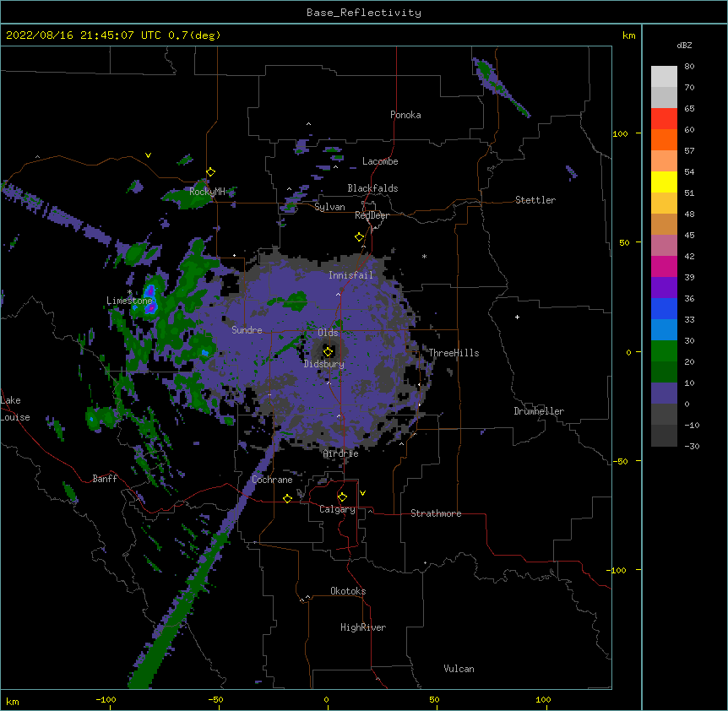Select the magenta 39–42 dBZ legend swatch
This screenshot has width=728, height=711.
click(x=664, y=266)
